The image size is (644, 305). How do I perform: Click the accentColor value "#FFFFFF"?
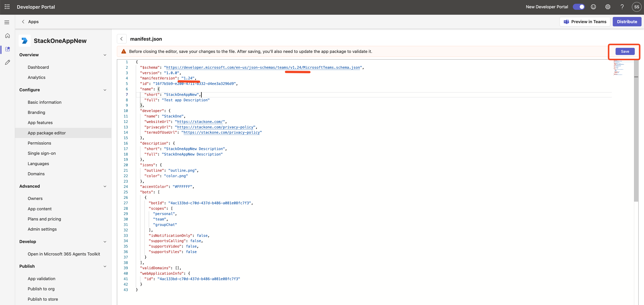pyautogui.click(x=182, y=187)
